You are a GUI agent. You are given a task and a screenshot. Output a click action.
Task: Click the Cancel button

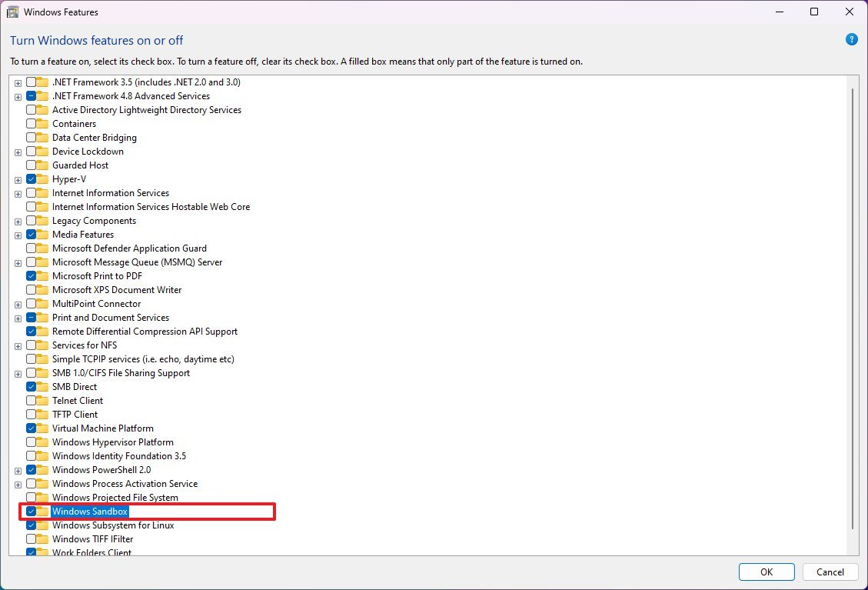point(830,572)
